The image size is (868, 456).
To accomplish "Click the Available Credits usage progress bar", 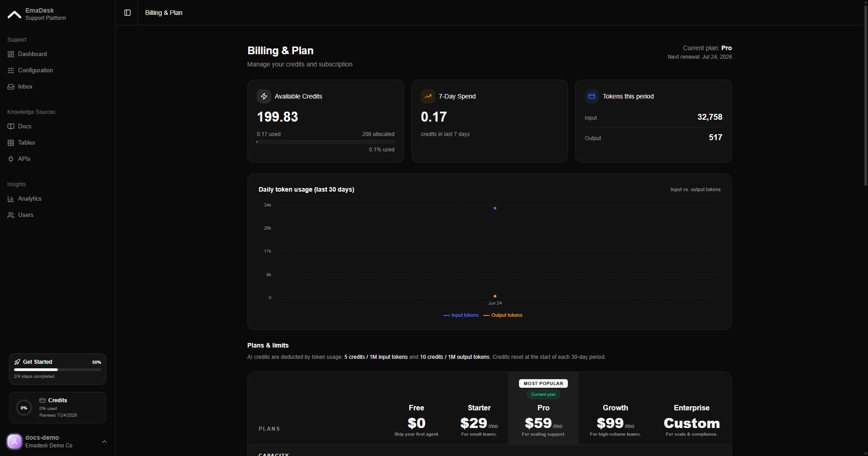I will [325, 142].
